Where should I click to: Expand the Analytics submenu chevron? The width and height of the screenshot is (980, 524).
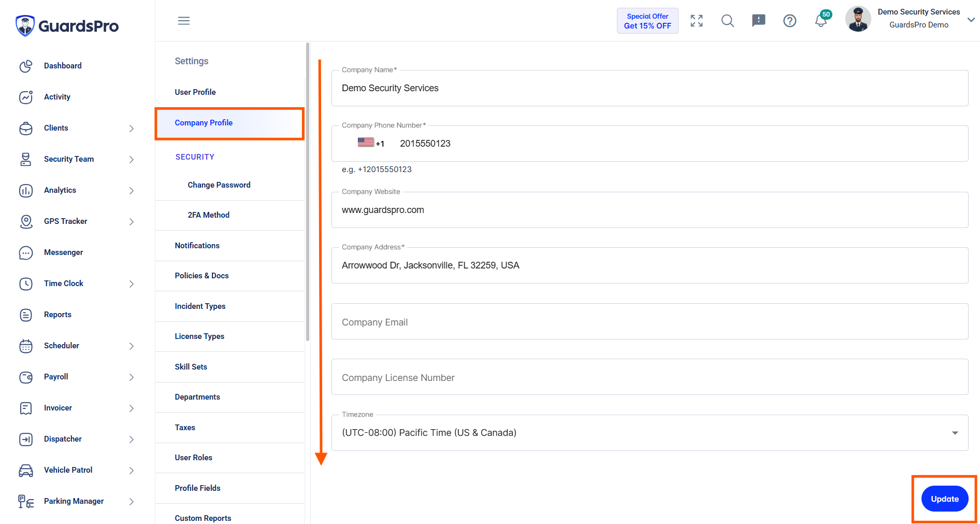[x=132, y=191]
